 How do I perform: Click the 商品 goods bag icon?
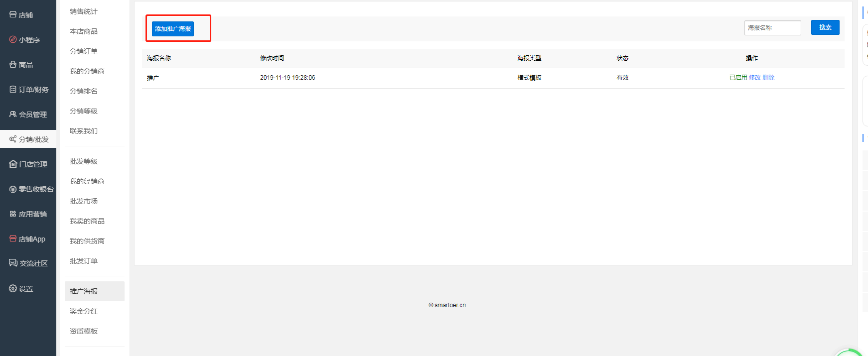coord(13,64)
